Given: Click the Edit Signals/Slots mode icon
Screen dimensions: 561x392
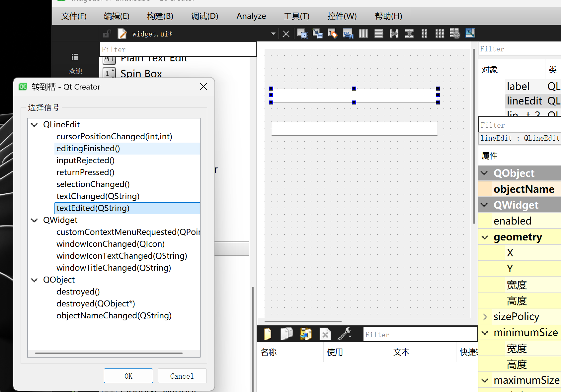Looking at the screenshot, I should point(317,33).
